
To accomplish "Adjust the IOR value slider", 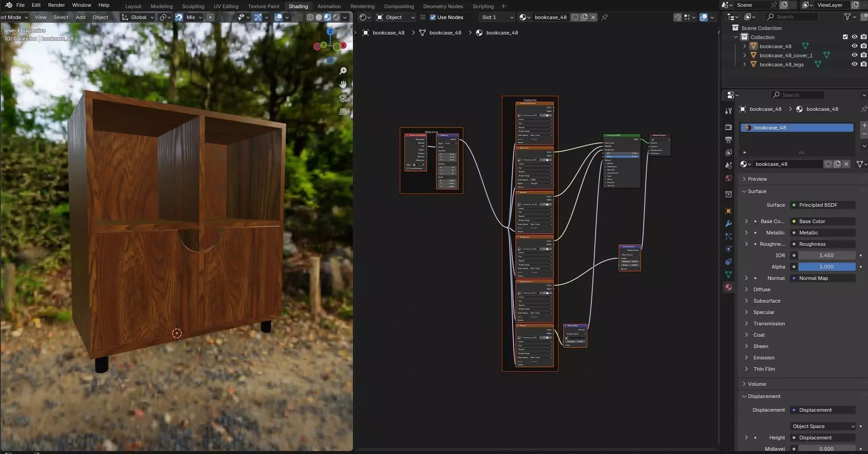I will coord(826,255).
